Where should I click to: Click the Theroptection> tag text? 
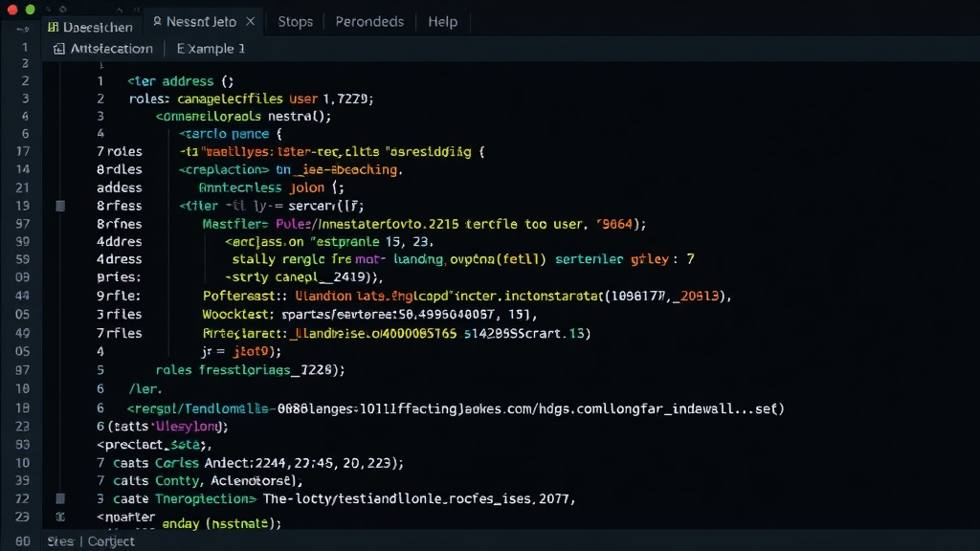[206, 498]
